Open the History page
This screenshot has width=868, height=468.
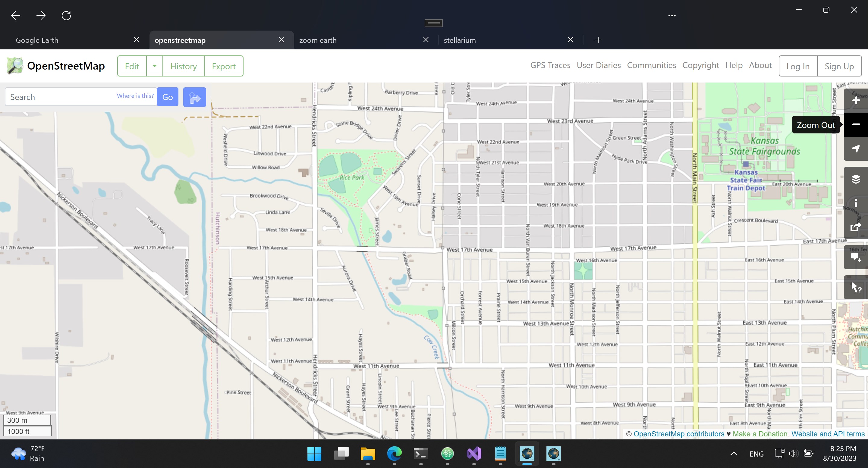point(183,66)
